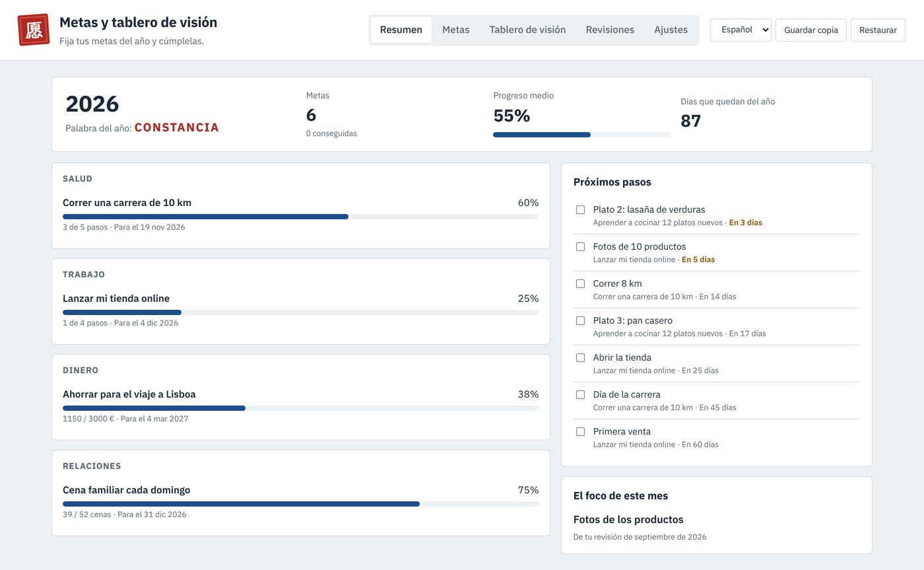924x570 pixels.
Task: Tick the 'Primera venta' checkbox
Action: pyautogui.click(x=581, y=431)
